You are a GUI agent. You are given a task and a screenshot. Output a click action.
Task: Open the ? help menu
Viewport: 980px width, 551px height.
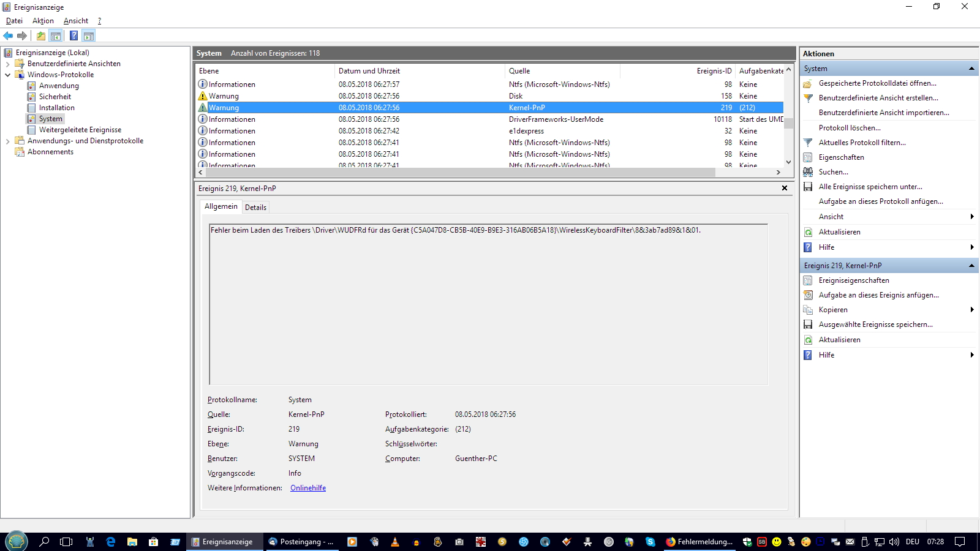(99, 21)
